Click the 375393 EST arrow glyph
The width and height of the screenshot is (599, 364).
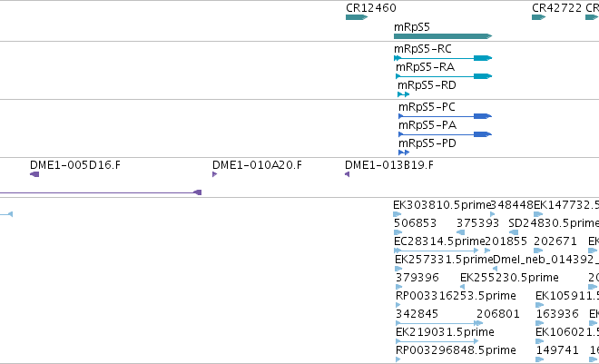pos(461,232)
